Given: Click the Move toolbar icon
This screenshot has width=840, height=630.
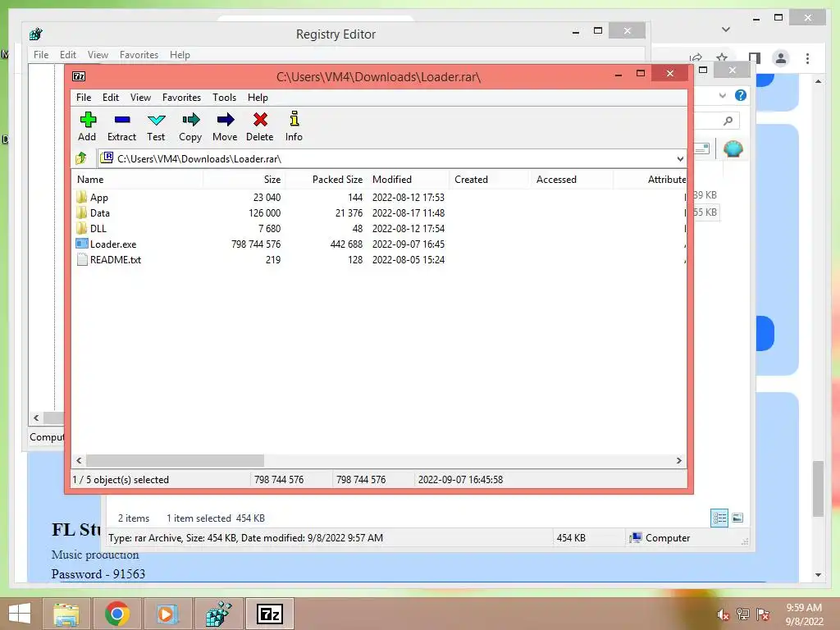Looking at the screenshot, I should [x=226, y=120].
